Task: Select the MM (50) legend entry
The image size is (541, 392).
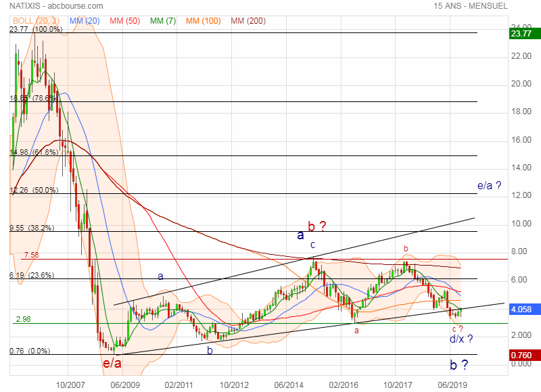Action: tap(125, 21)
